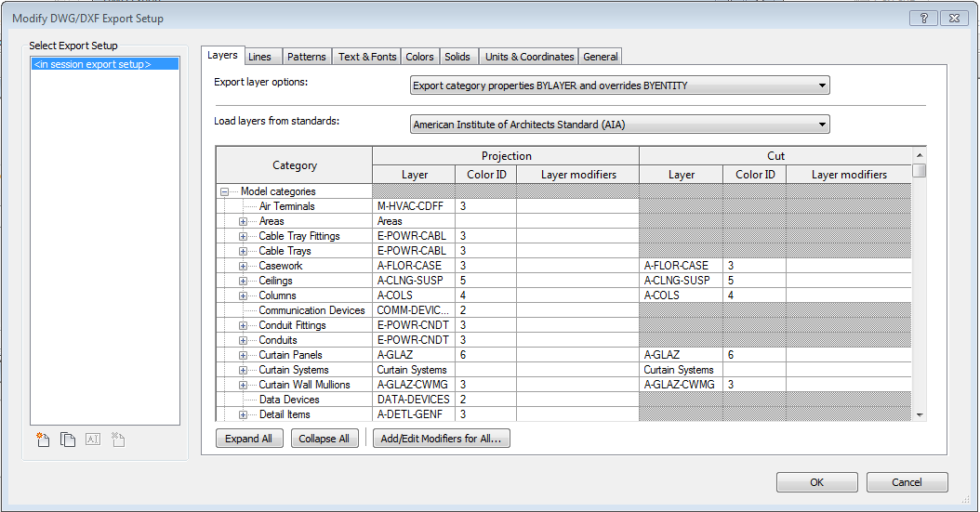Expand the Detail Items category
Screen dimensions: 980x512
[x=243, y=415]
